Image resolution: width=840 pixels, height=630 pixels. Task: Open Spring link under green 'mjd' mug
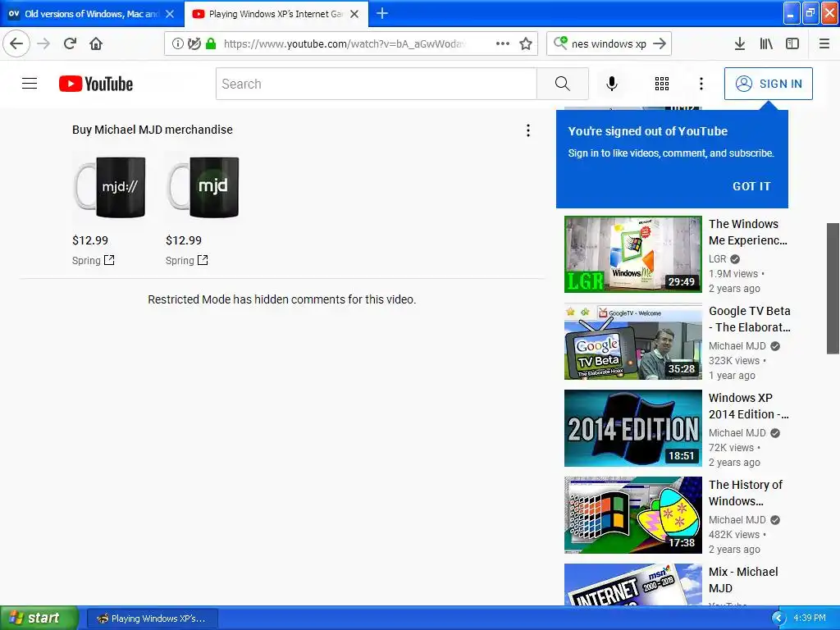(187, 260)
